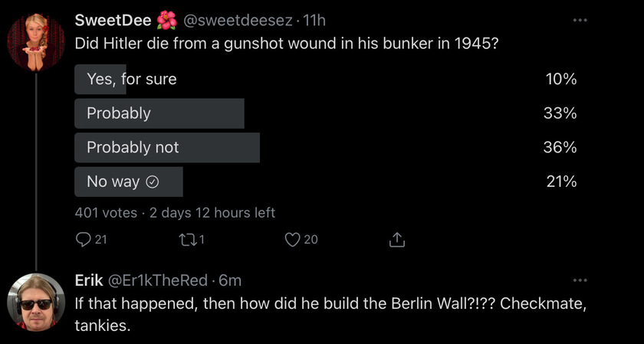The width and height of the screenshot is (644, 344).
Task: Click the checkmark icon beside "No way"
Action: point(153,182)
